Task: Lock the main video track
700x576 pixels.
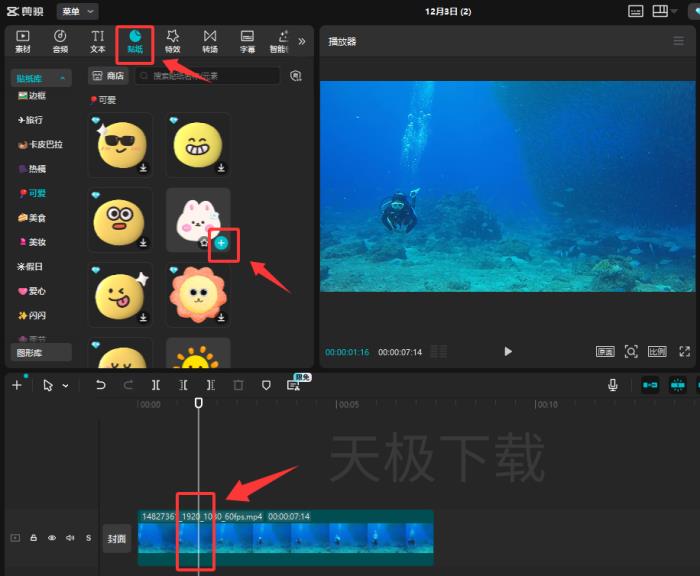Action: 33,538
